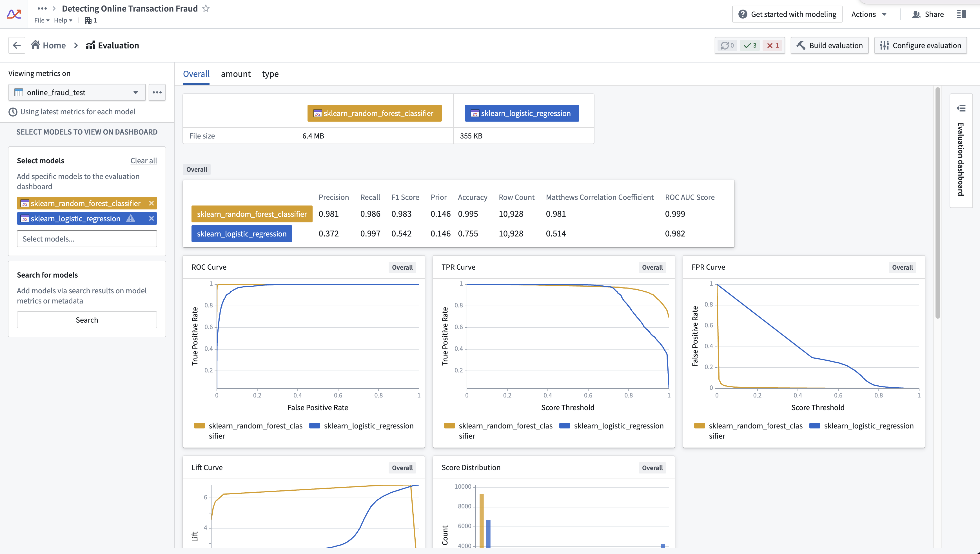Remove sklearn_random_forest_classifier from selected models

[152, 203]
